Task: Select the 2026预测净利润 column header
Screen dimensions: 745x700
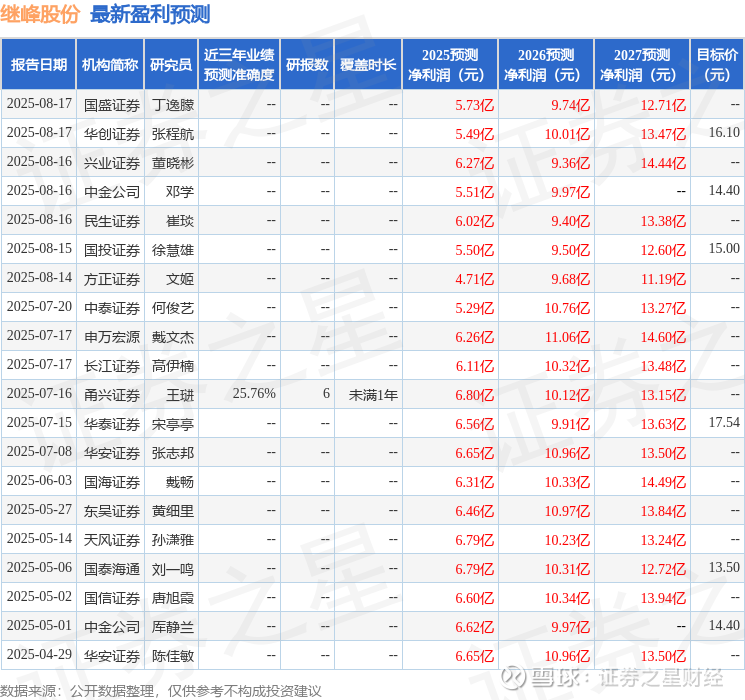Action: (x=546, y=65)
